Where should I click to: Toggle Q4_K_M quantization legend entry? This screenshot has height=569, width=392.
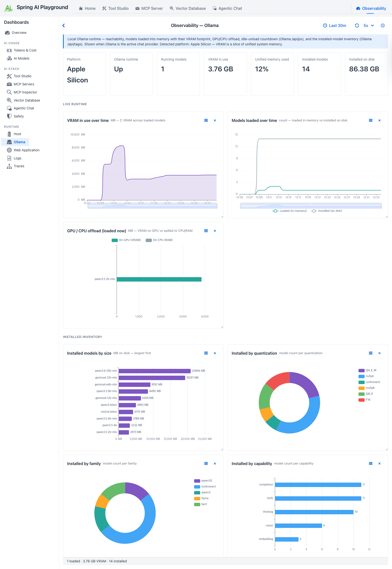point(367,371)
